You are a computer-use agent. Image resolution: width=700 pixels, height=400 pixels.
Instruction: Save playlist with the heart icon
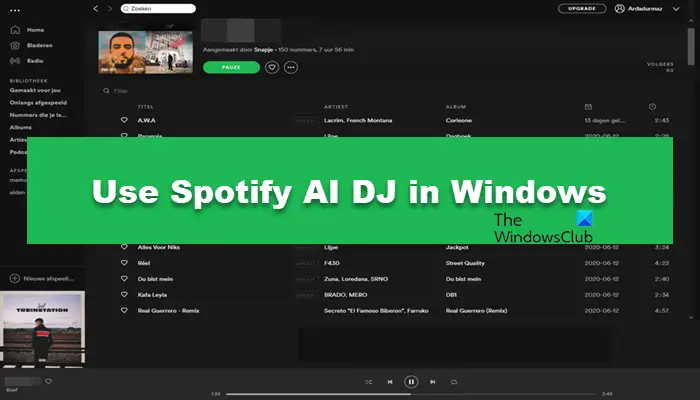pyautogui.click(x=272, y=67)
